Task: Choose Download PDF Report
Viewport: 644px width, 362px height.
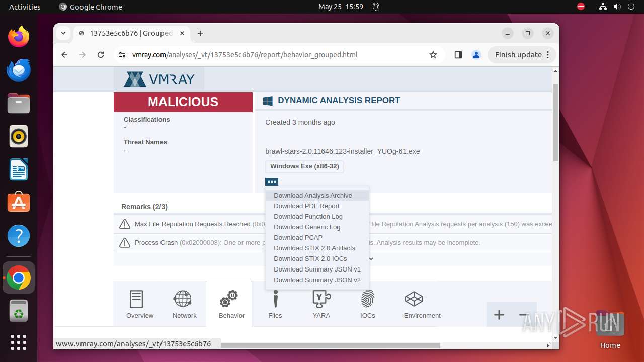Action: [317, 206]
